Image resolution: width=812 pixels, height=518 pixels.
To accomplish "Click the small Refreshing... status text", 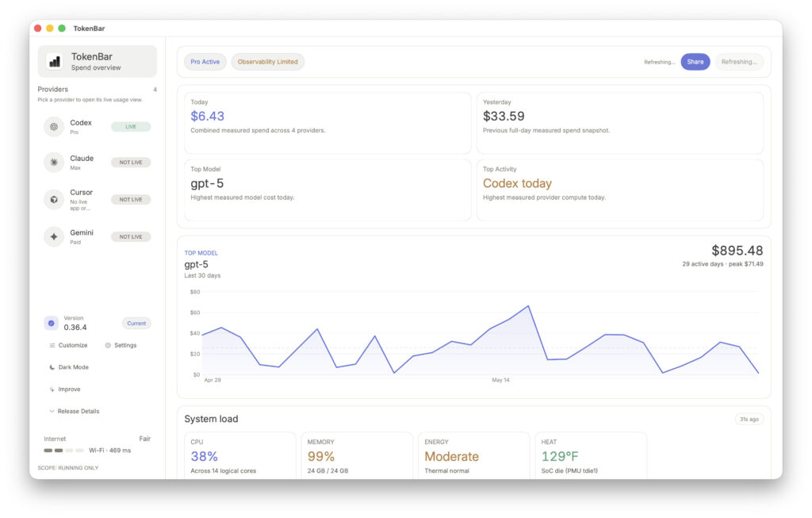I will 659,62.
